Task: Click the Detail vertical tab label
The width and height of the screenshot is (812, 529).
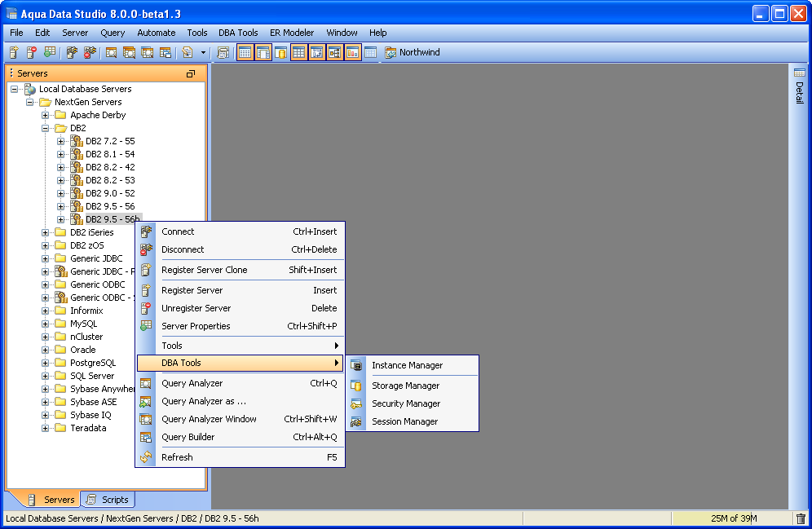Action: tap(800, 93)
